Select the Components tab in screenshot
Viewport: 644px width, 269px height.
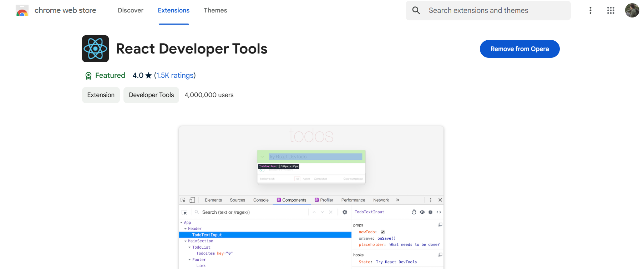pos(291,200)
